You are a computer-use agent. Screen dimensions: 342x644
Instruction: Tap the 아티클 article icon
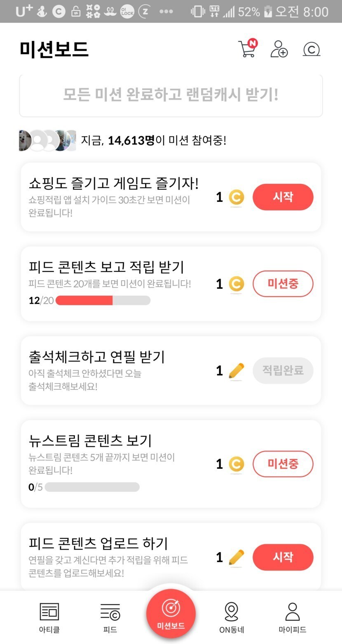(x=49, y=611)
